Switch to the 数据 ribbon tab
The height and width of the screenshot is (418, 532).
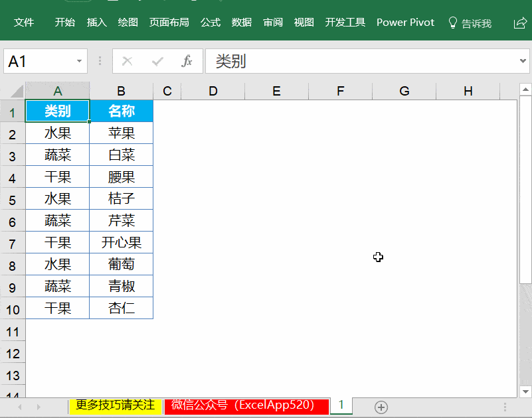[x=242, y=22]
